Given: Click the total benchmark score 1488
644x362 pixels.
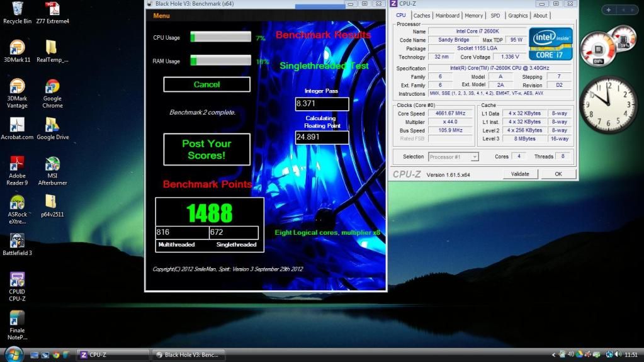Looking at the screenshot, I should tap(210, 213).
